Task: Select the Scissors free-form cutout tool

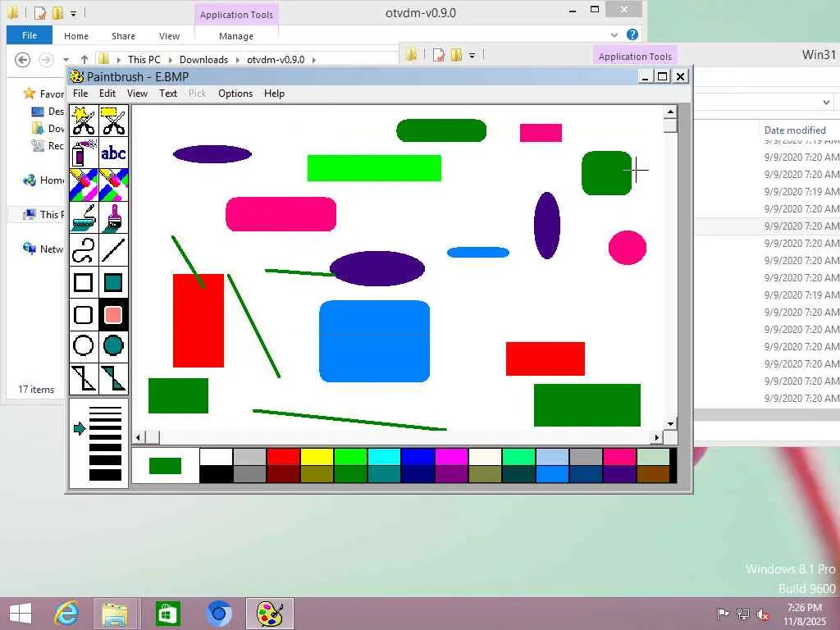Action: pos(84,121)
